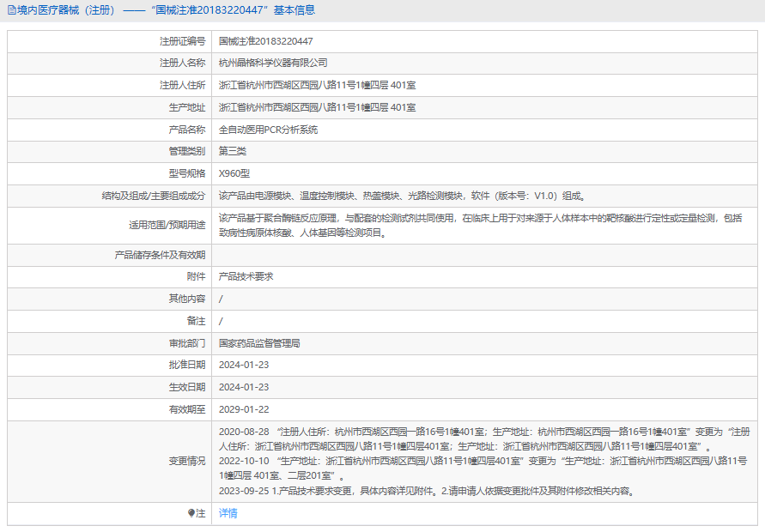
Task: Click the small icon before the 注 label
Action: [x=191, y=513]
